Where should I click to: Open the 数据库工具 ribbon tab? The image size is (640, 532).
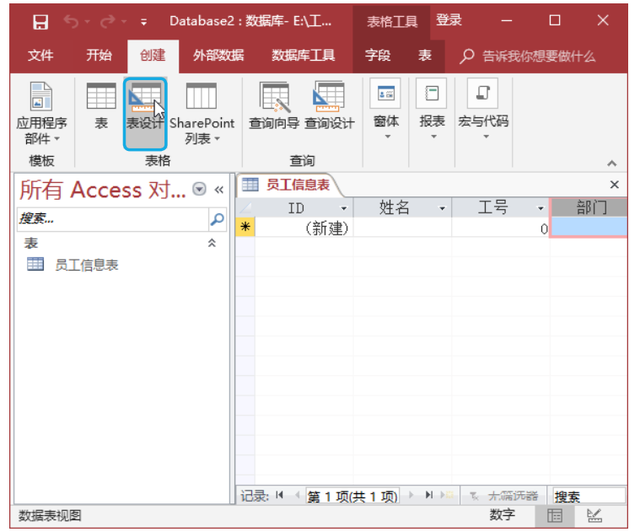pyautogui.click(x=303, y=55)
